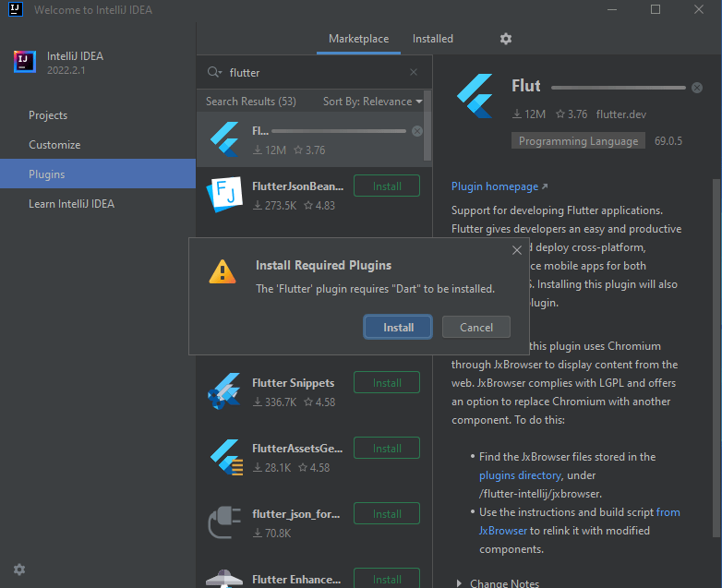Screen dimensions: 722x588
Task: Click the IntelliJ IDEA logo in sidebar
Action: tap(25, 62)
